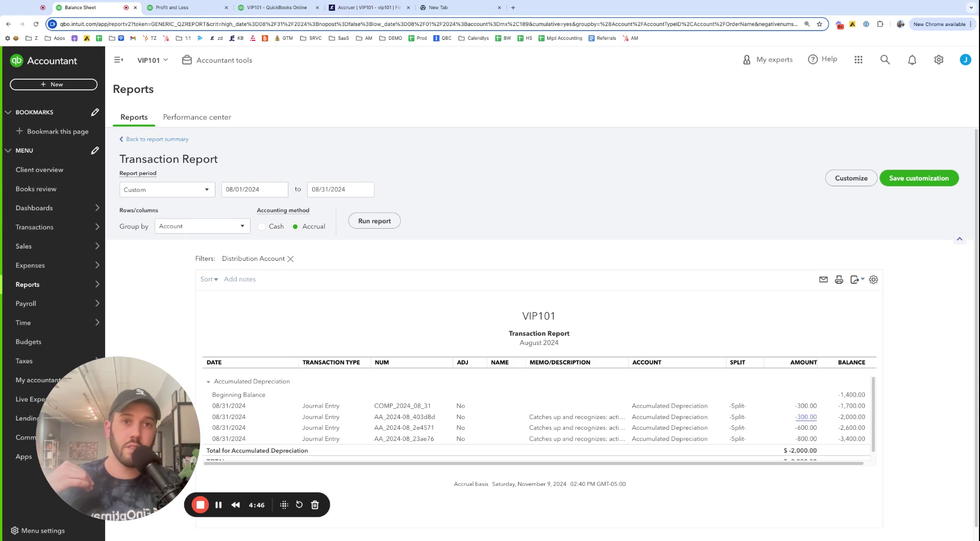
Task: Open the Report period dropdown
Action: click(167, 190)
